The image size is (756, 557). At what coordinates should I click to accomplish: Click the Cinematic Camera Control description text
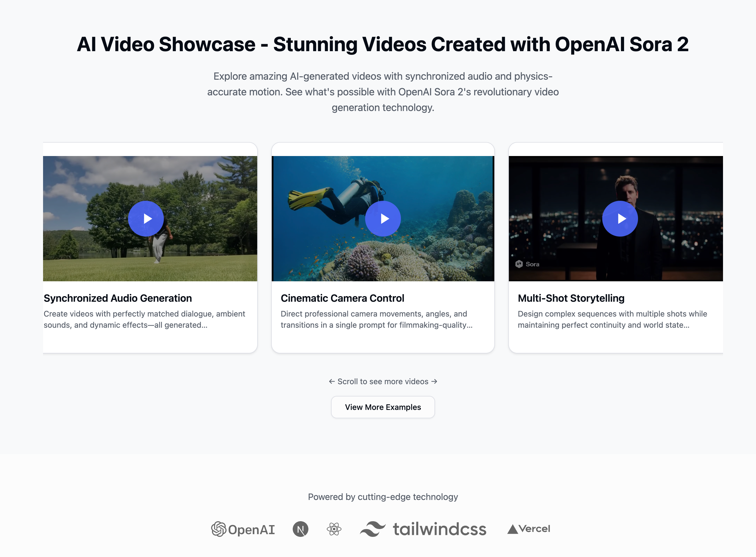click(376, 319)
